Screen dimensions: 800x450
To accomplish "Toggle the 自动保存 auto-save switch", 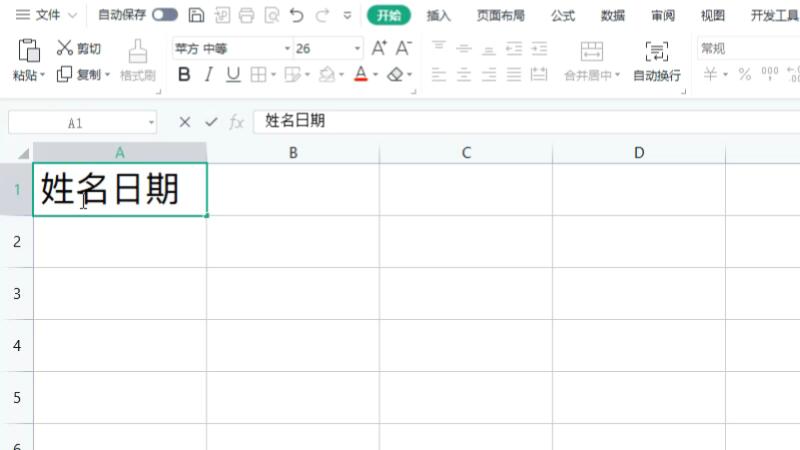I will tap(165, 15).
